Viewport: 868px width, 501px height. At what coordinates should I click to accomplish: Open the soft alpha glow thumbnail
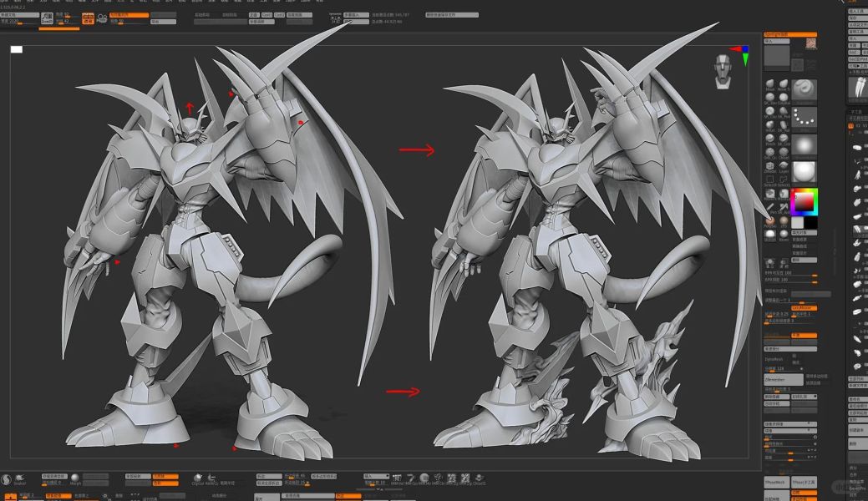tap(804, 145)
